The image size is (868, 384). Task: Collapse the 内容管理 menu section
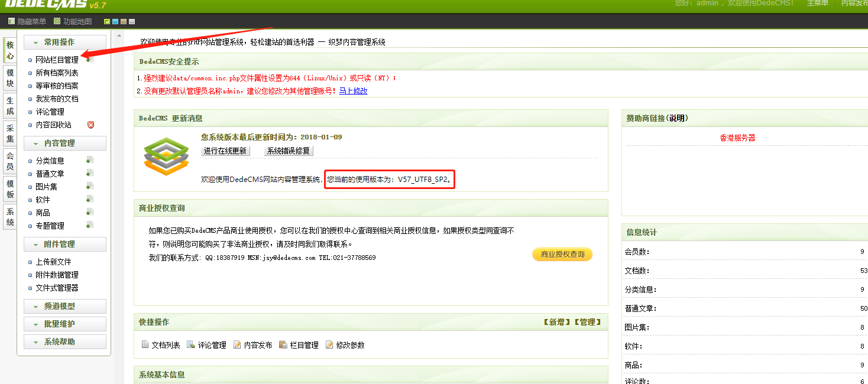(65, 144)
